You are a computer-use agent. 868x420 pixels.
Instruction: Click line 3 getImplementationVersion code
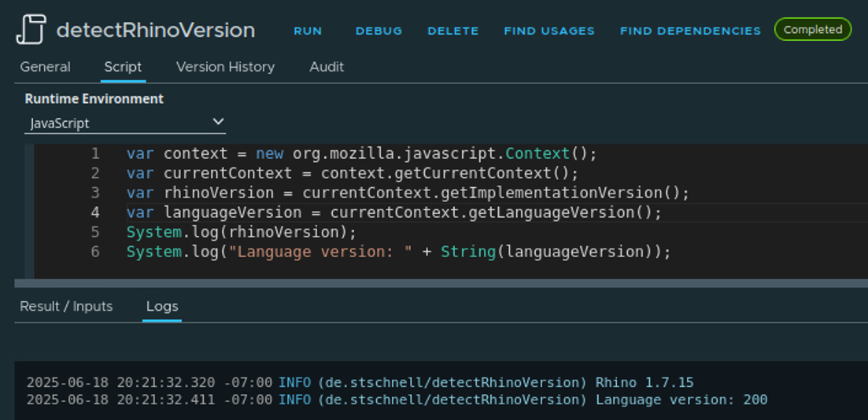[x=496, y=193]
